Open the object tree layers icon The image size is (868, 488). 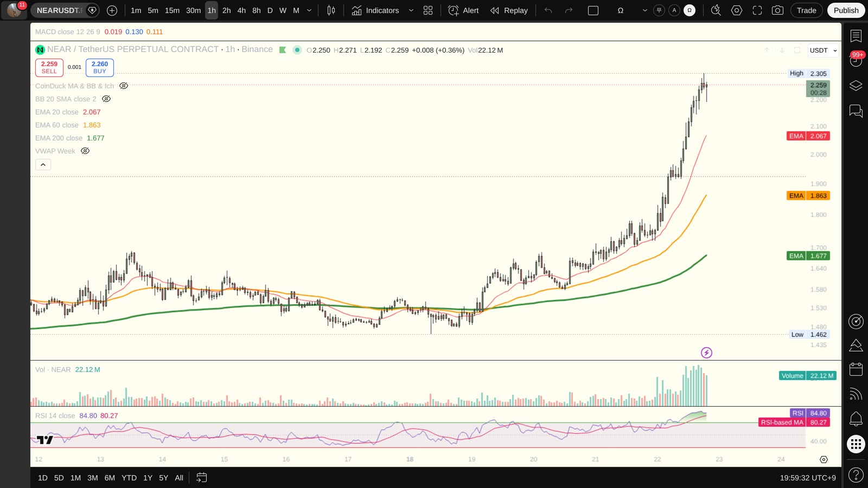point(856,86)
